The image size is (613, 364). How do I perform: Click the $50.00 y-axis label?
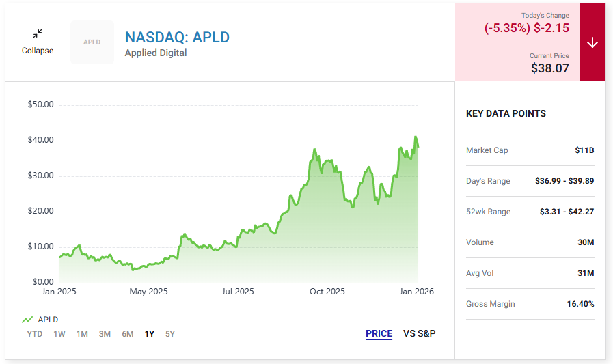40,104
